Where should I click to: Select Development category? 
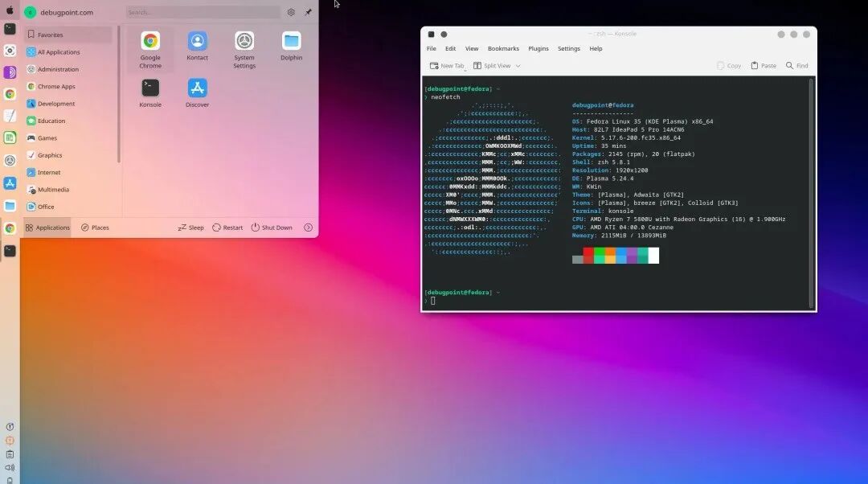[x=68, y=104]
